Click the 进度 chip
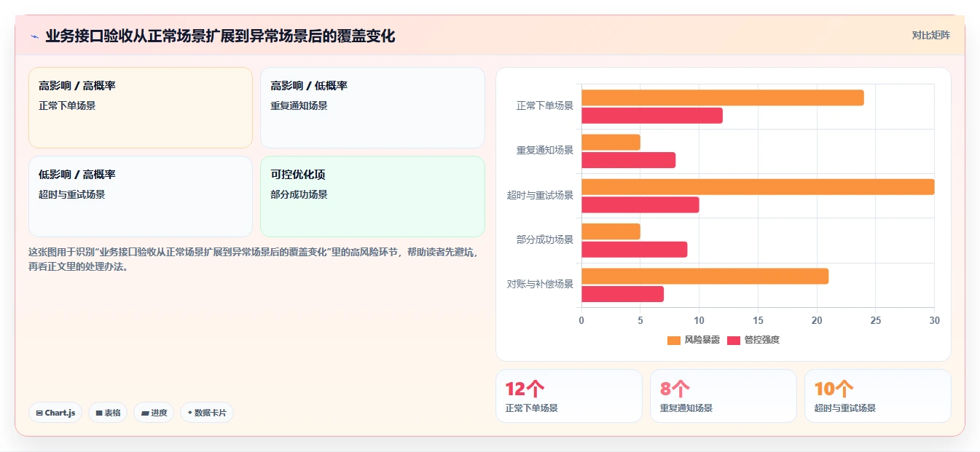980x452 pixels. click(x=154, y=413)
